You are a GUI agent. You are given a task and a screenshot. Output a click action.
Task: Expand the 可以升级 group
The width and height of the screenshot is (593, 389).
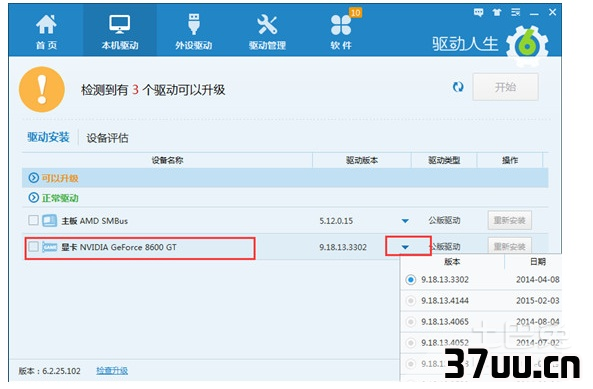[34, 178]
